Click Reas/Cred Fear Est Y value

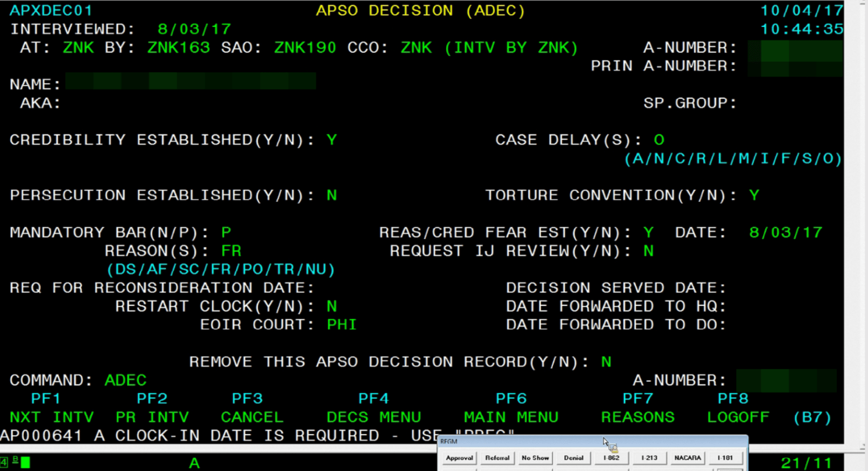tap(648, 232)
